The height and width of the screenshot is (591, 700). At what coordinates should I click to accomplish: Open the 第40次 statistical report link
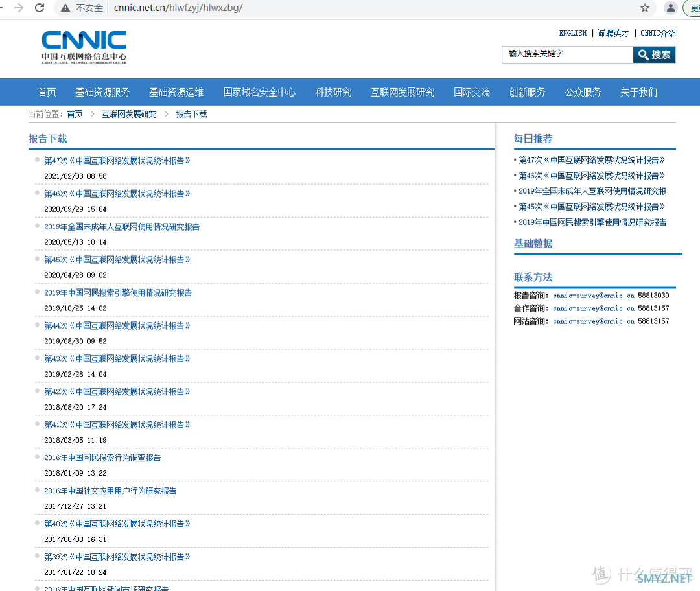pyautogui.click(x=117, y=524)
